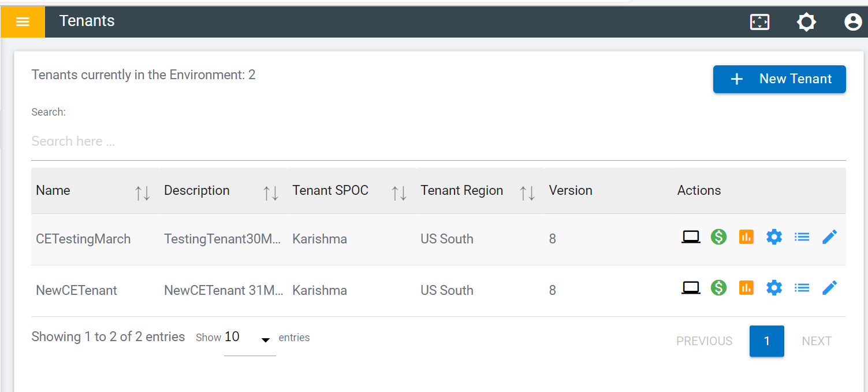Sort tenants by Name column

(x=143, y=193)
